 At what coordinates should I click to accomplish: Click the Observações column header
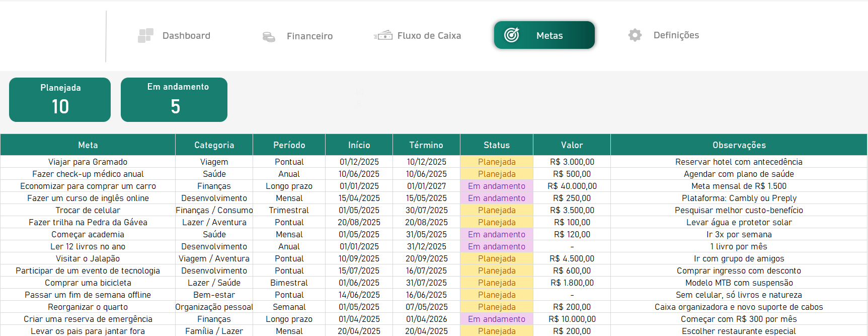(x=739, y=145)
